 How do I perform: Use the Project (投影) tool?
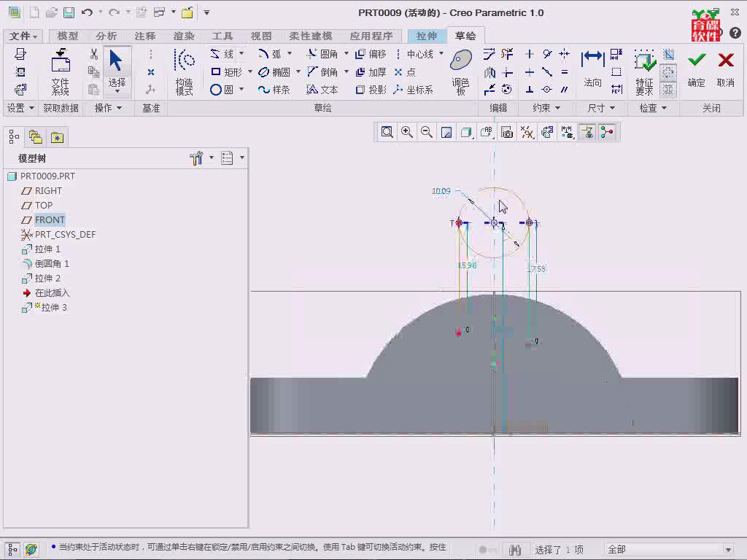pos(371,90)
